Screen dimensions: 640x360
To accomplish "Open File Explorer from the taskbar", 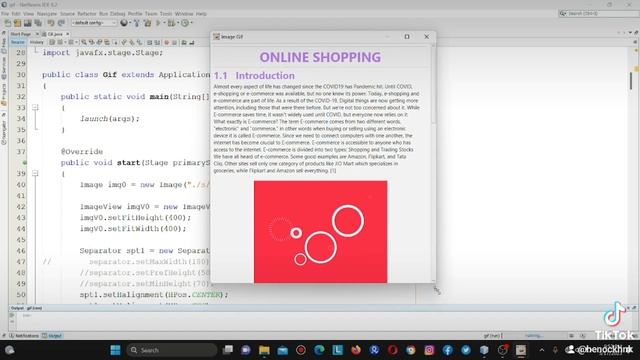I will [x=264, y=350].
